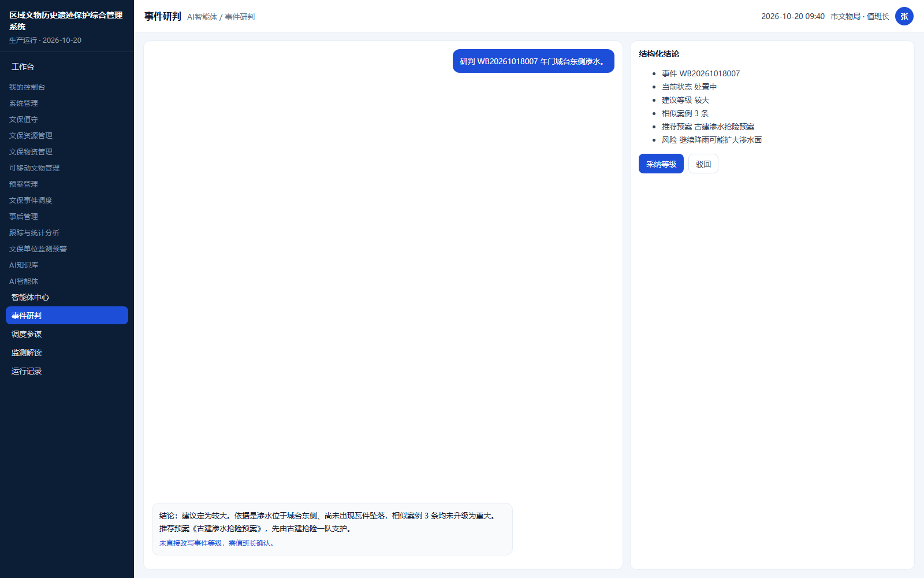924x578 pixels.
Task: Open 我的控制台 menu item
Action: [x=27, y=87]
